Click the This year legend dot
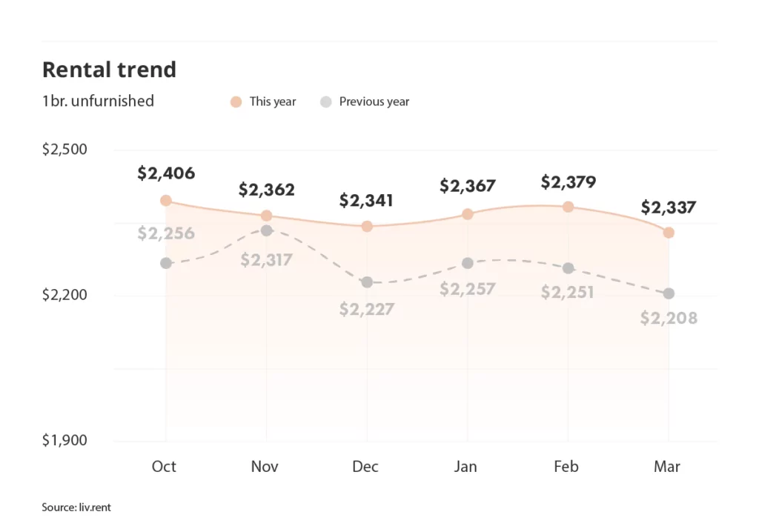 236,102
